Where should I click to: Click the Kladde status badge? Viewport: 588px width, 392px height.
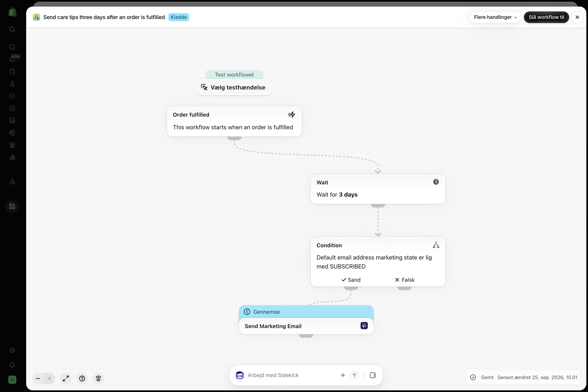coord(179,17)
